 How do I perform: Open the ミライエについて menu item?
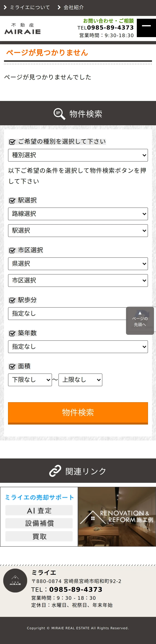[x=30, y=7]
